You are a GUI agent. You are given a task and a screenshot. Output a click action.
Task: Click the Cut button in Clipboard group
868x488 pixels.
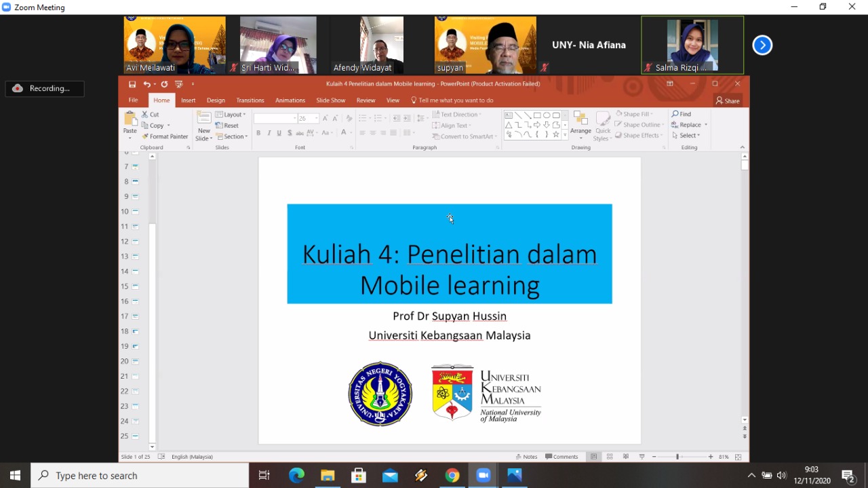(151, 115)
